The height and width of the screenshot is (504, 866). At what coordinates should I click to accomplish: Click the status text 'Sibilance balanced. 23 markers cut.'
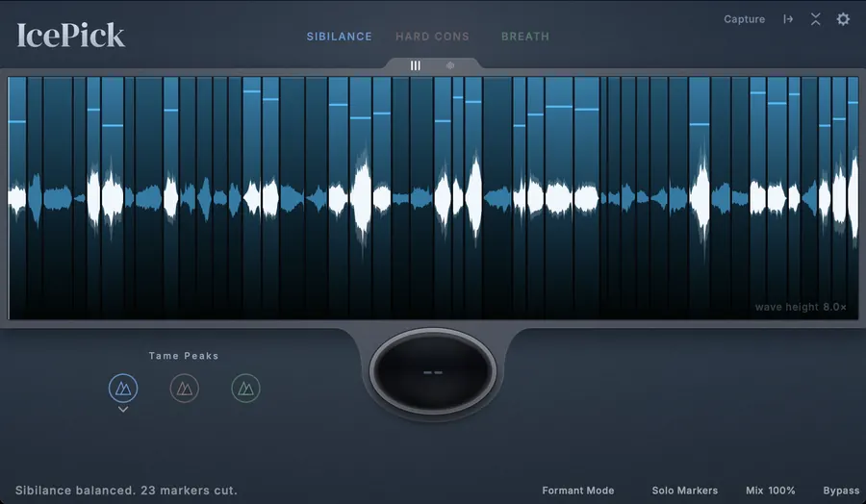click(x=126, y=491)
